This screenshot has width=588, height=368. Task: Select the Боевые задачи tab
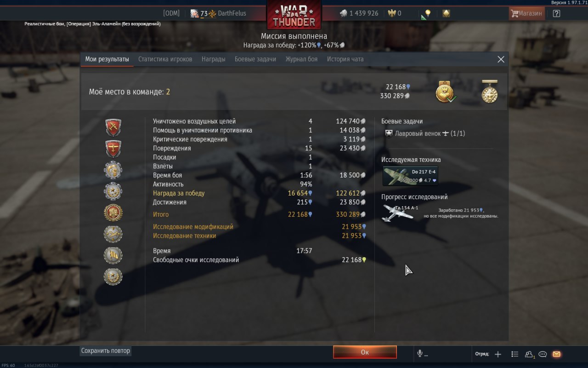tap(255, 59)
